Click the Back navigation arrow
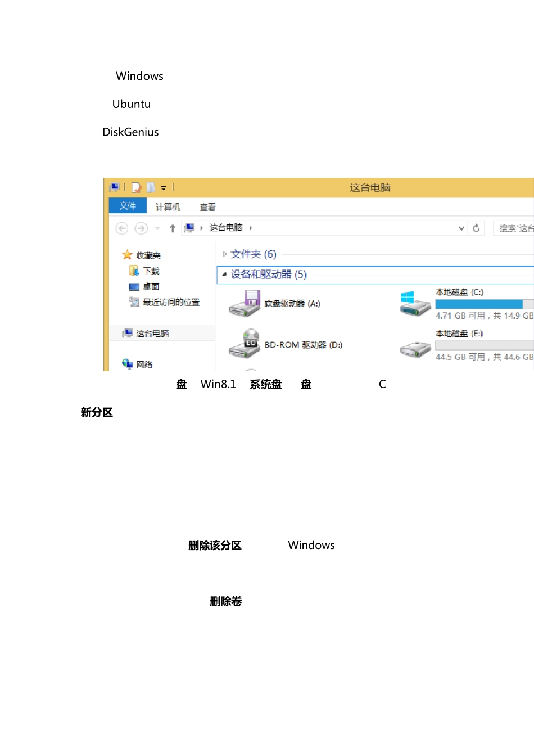Image resolution: width=534 pixels, height=756 pixels. [122, 228]
